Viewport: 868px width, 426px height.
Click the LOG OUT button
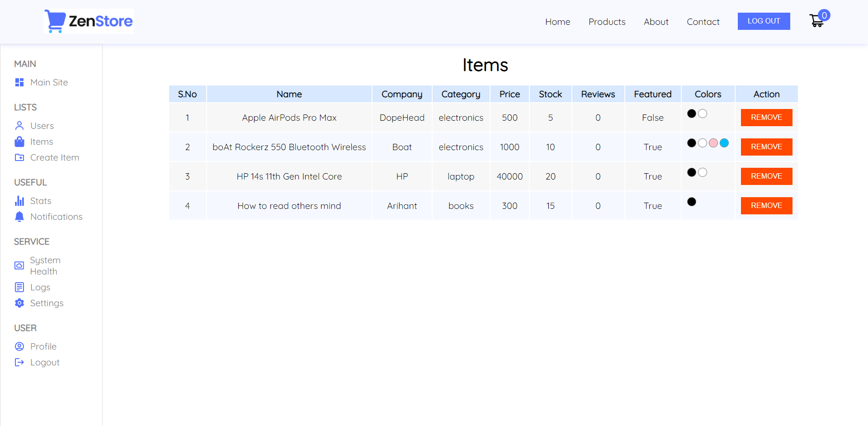click(x=764, y=21)
